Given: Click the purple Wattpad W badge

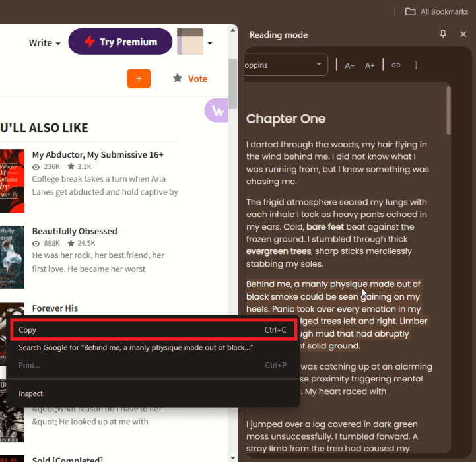Looking at the screenshot, I should 217,110.
